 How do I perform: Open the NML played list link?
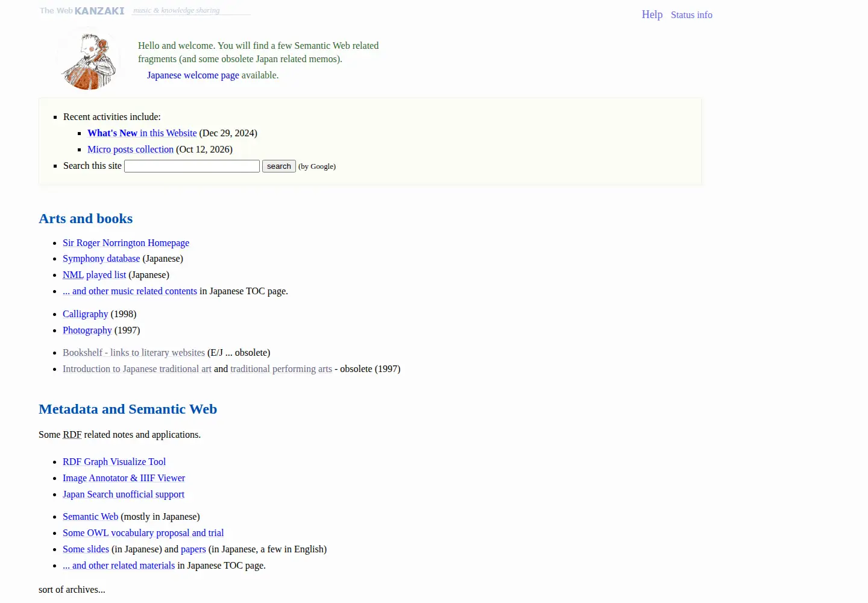(x=94, y=275)
